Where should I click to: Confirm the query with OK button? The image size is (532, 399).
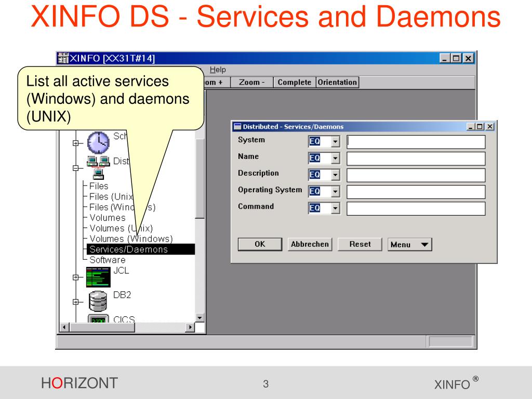(260, 244)
